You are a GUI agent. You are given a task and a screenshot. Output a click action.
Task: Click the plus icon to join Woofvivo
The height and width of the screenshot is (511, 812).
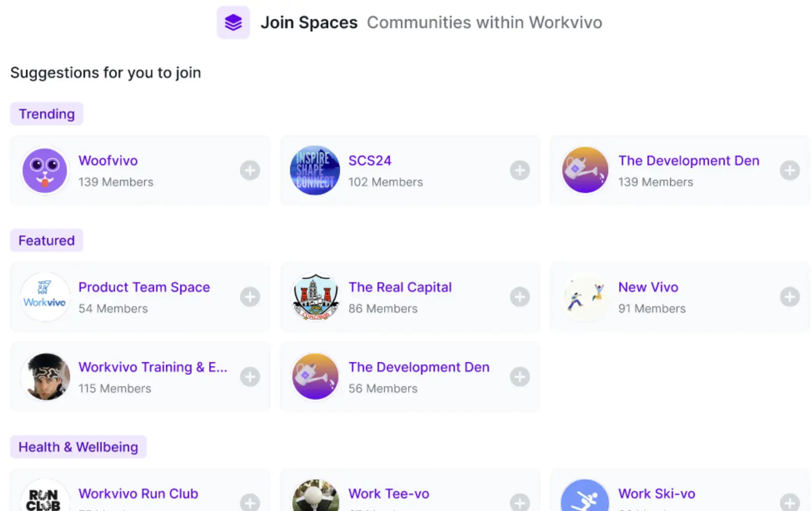point(250,170)
